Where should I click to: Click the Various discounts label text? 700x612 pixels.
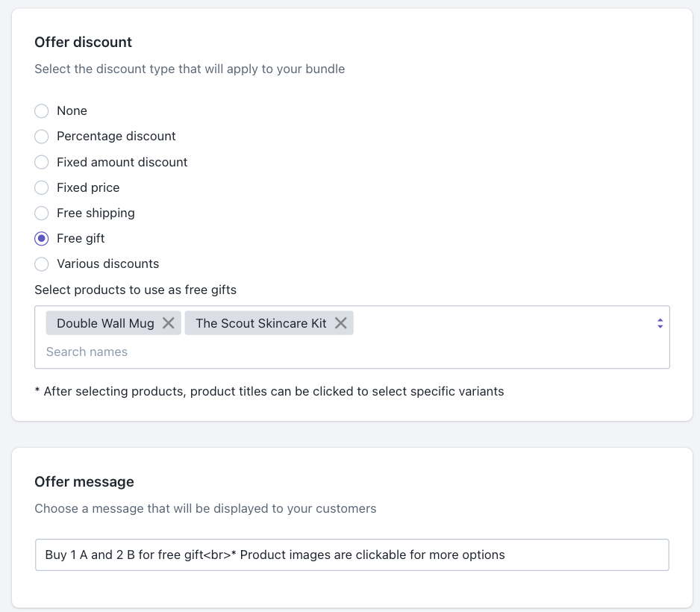(x=107, y=264)
